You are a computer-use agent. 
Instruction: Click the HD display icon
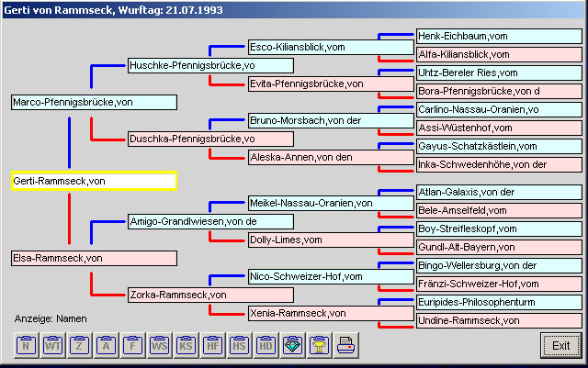pyautogui.click(x=266, y=346)
